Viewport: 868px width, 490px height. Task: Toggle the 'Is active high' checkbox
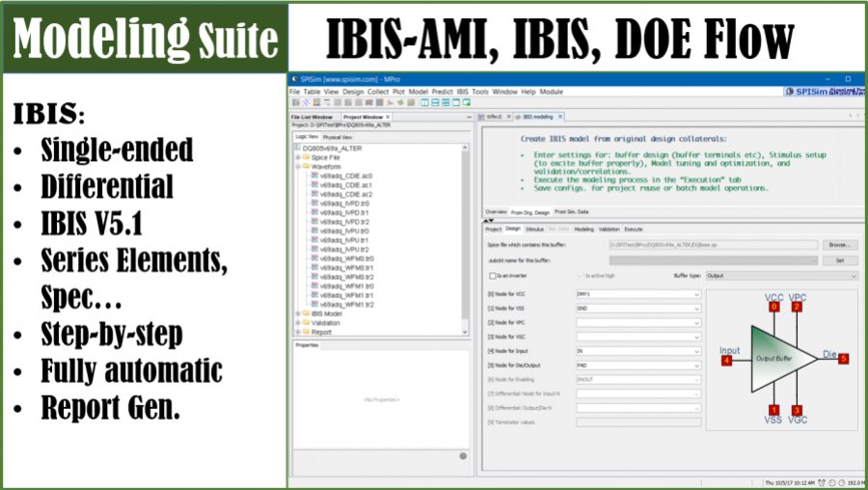(x=580, y=276)
